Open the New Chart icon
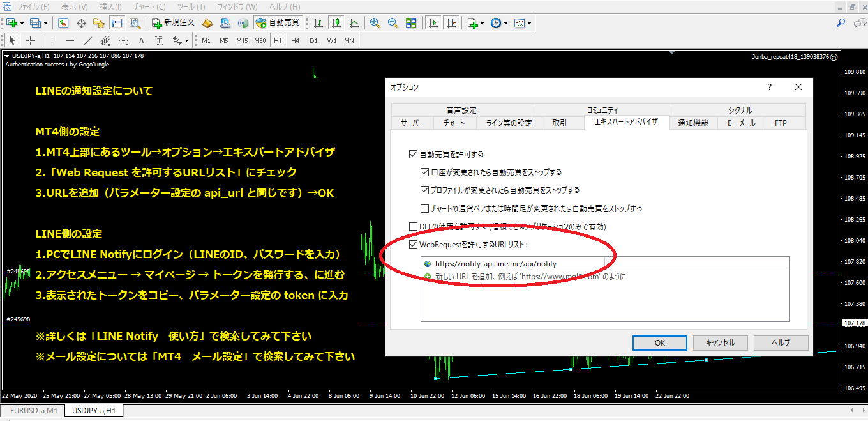868x421 pixels. 11,23
